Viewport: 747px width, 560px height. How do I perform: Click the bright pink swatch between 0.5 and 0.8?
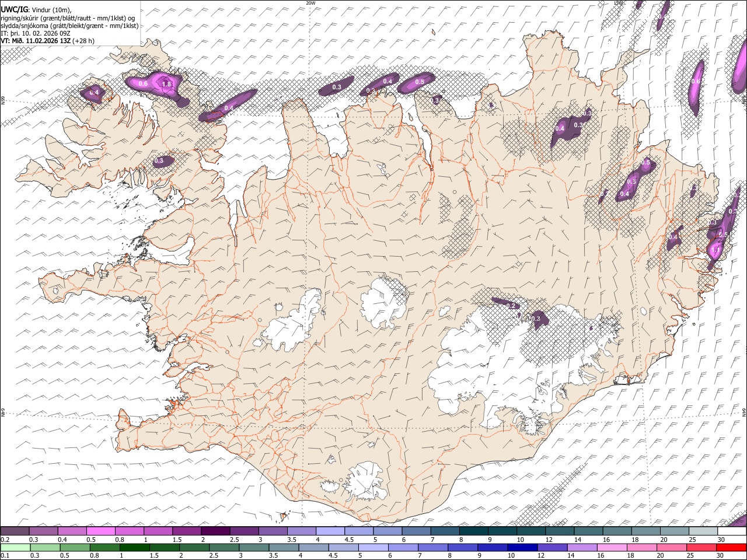click(101, 531)
